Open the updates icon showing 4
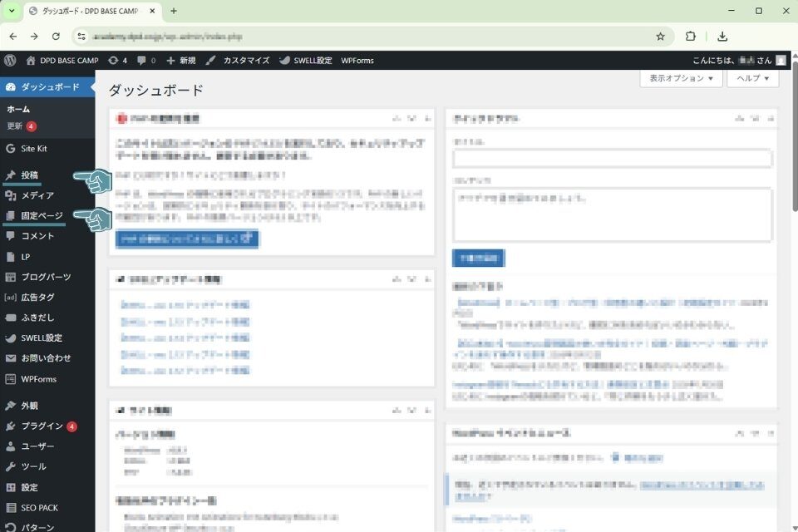The image size is (798, 532). [116, 61]
